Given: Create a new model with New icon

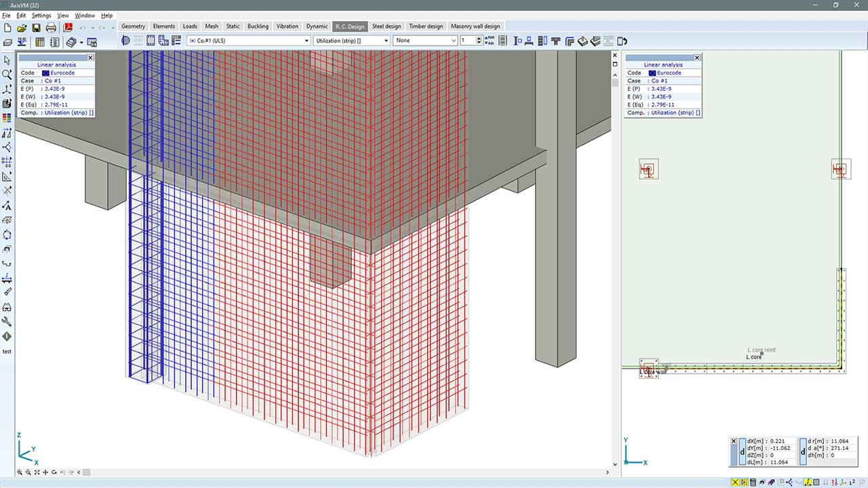Looking at the screenshot, I should [x=7, y=28].
